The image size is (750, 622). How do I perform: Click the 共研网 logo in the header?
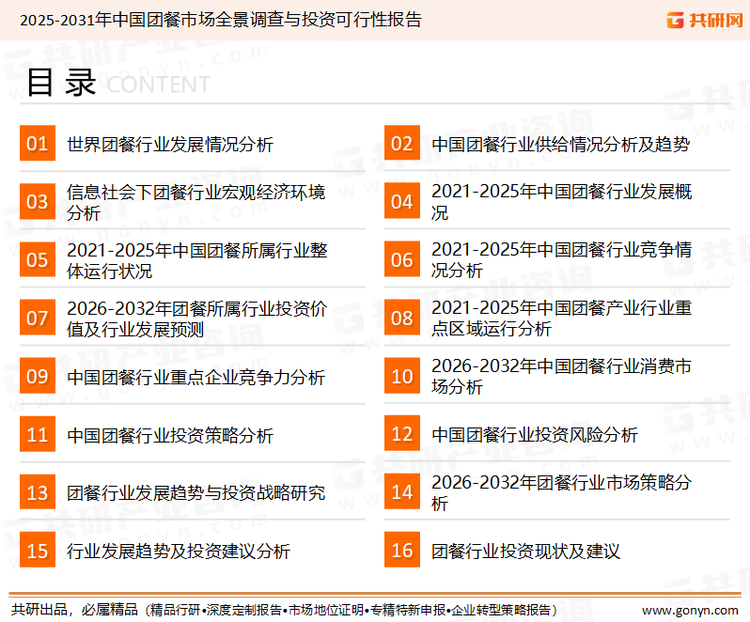[x=705, y=20]
